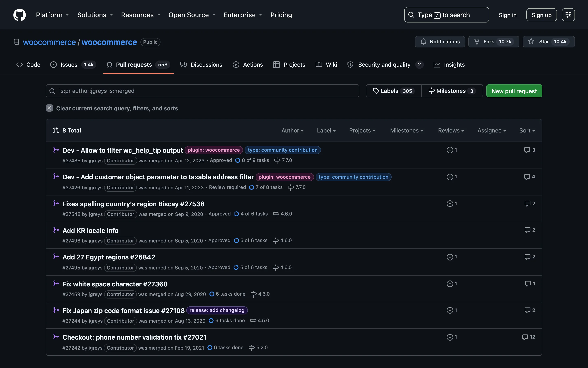
Task: Click the PR filter search field
Action: (x=202, y=91)
